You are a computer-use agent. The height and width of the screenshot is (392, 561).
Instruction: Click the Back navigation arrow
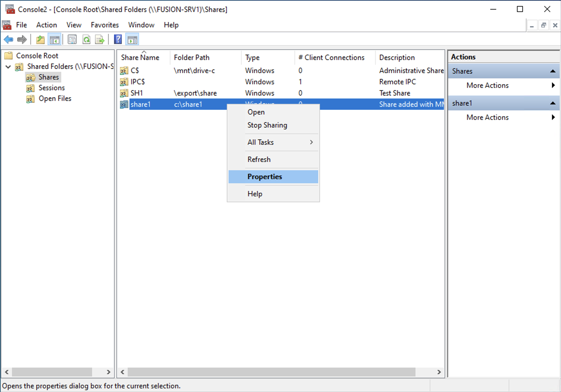click(x=8, y=39)
